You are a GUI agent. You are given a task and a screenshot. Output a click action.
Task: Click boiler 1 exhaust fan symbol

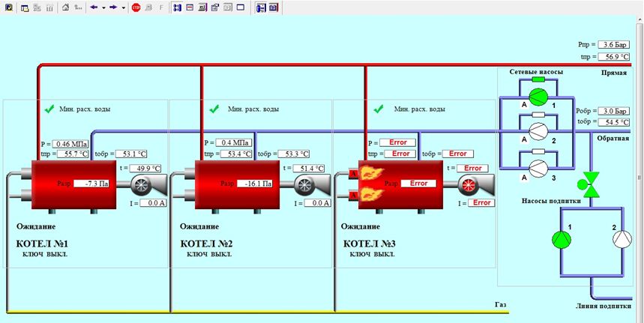pyautogui.click(x=141, y=185)
